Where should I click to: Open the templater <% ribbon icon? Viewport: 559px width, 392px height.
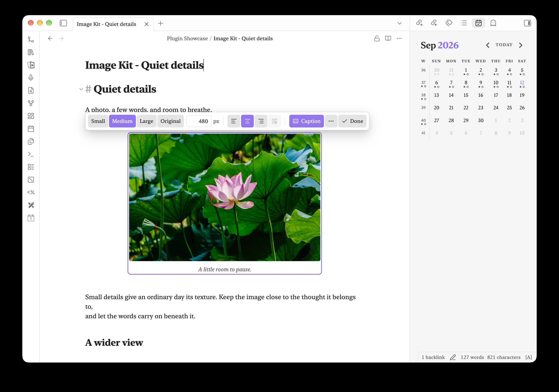pyautogui.click(x=31, y=192)
